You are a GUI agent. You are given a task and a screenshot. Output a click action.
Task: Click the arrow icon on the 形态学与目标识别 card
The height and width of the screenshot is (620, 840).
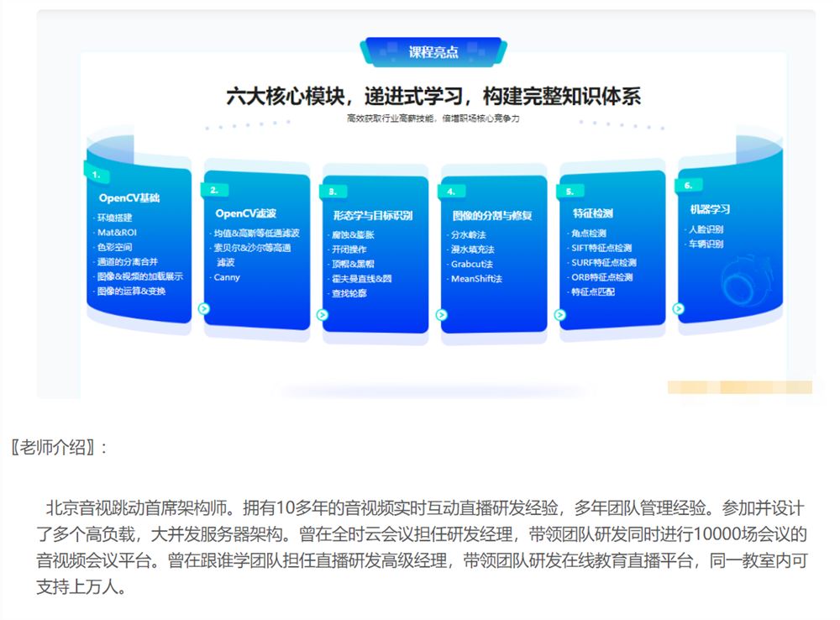pyautogui.click(x=323, y=315)
